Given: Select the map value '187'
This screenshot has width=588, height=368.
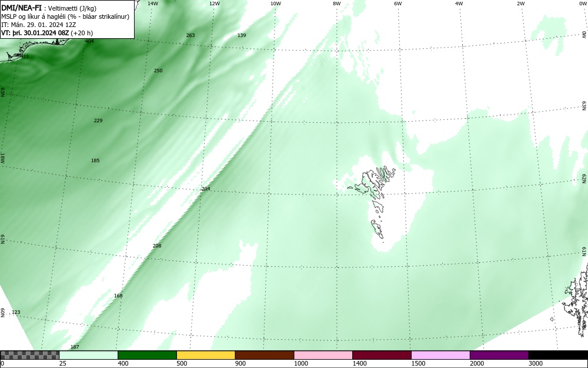Looking at the screenshot, I should (75, 347).
